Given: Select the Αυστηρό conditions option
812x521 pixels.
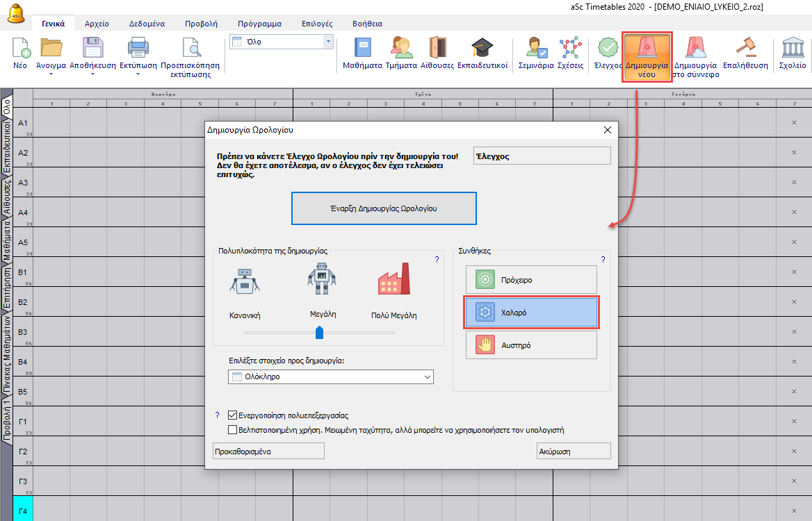Looking at the screenshot, I should (531, 345).
